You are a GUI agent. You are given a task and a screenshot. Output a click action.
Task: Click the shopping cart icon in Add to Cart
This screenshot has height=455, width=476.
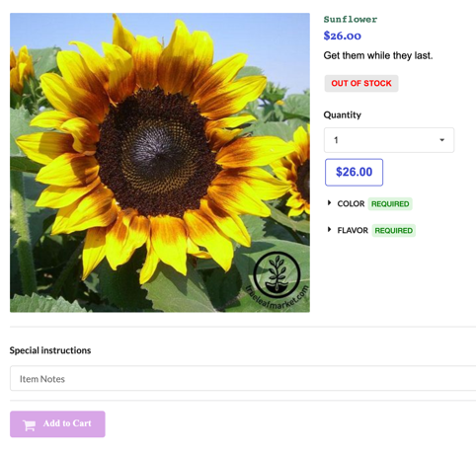29,424
